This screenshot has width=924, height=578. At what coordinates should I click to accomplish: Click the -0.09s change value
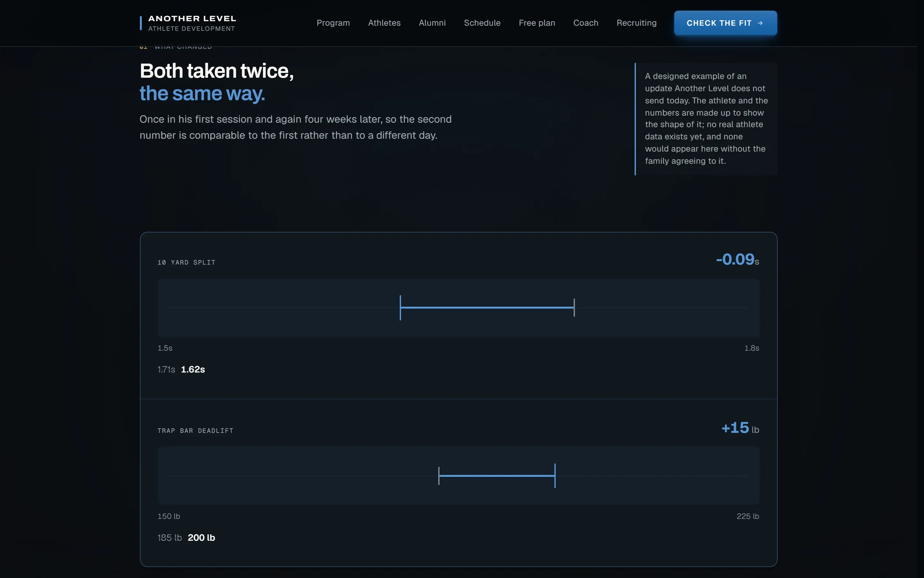pos(737,259)
